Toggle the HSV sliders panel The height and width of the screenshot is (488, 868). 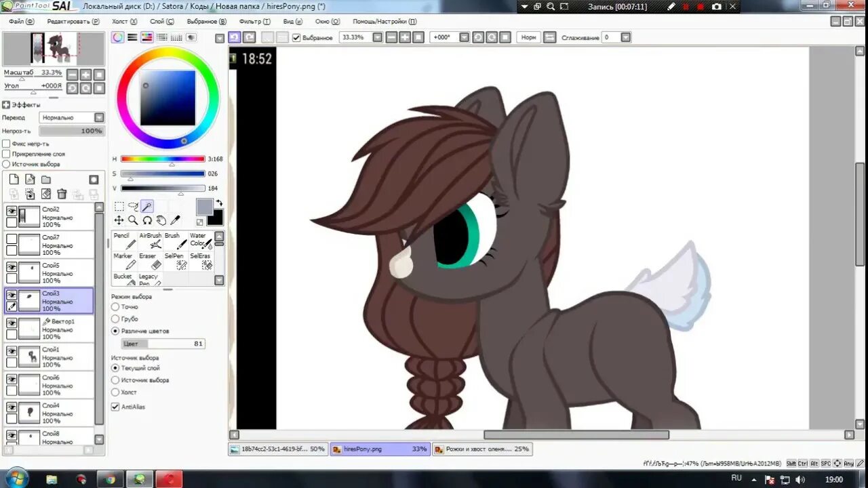147,37
